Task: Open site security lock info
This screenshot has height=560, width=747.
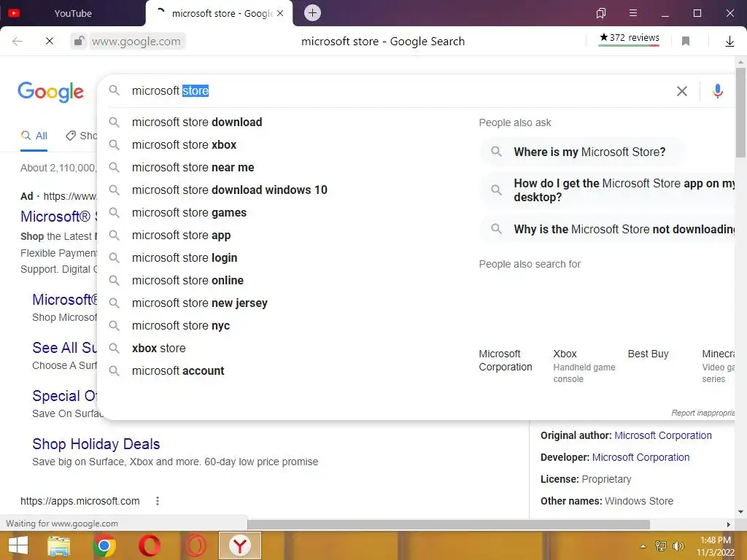Action: click(x=79, y=42)
